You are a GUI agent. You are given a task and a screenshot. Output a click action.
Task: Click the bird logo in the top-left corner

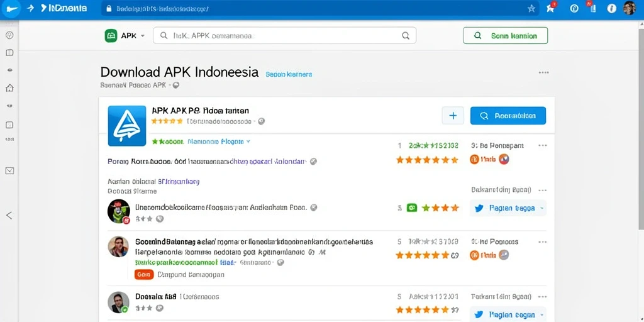coord(10,9)
